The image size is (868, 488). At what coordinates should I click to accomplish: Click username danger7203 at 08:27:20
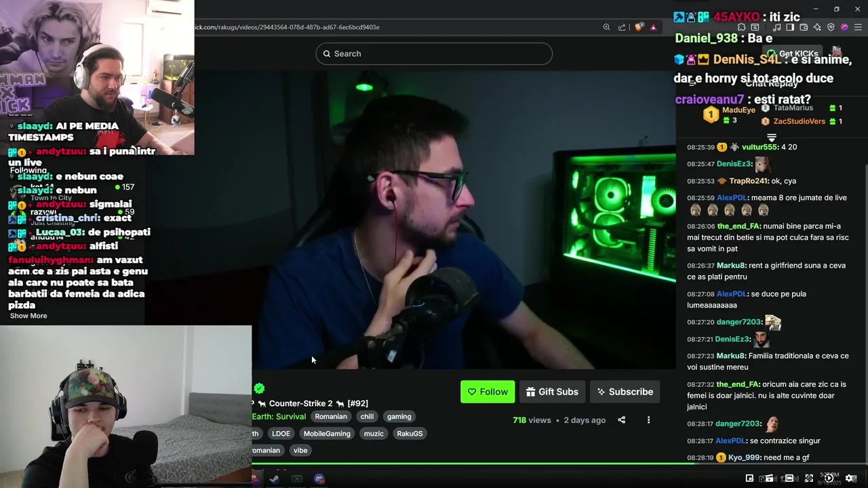[x=739, y=322]
